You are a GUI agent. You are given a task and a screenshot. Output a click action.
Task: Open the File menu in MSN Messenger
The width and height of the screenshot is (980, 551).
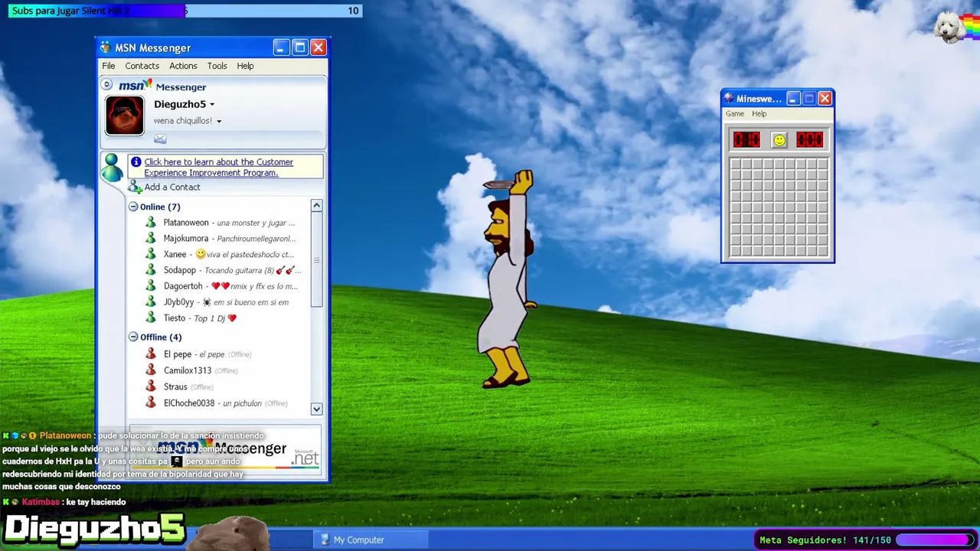109,66
